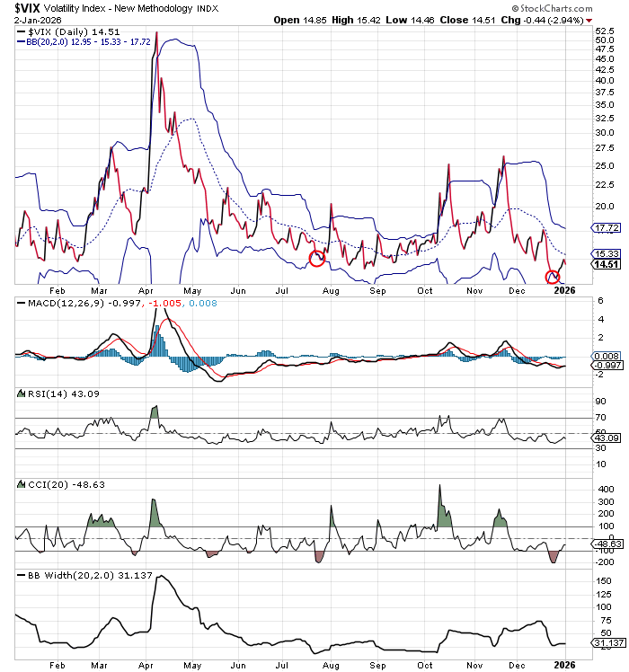Click the 14.51 last price tag

pos(607,264)
